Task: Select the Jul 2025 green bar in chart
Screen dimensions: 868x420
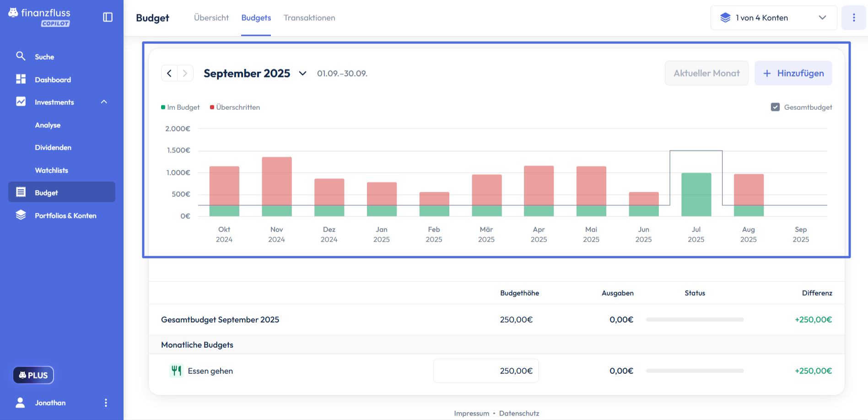Action: coord(696,194)
